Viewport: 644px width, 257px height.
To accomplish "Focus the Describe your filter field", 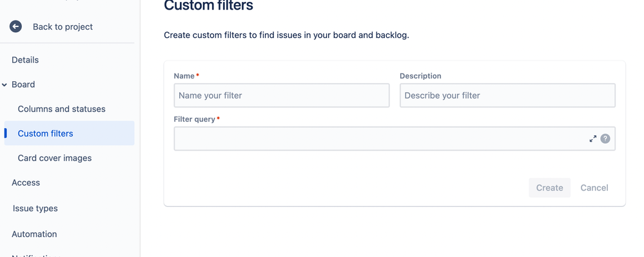I will pos(507,96).
